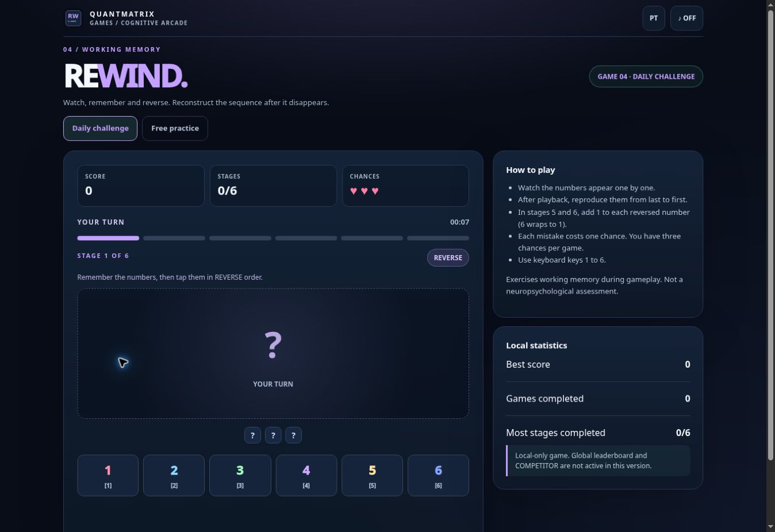
Task: Click the Game 04 Daily Challenge badge
Action: [646, 76]
